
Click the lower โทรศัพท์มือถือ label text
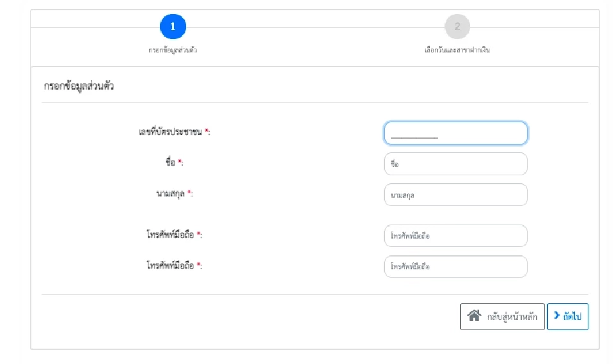tap(170, 265)
